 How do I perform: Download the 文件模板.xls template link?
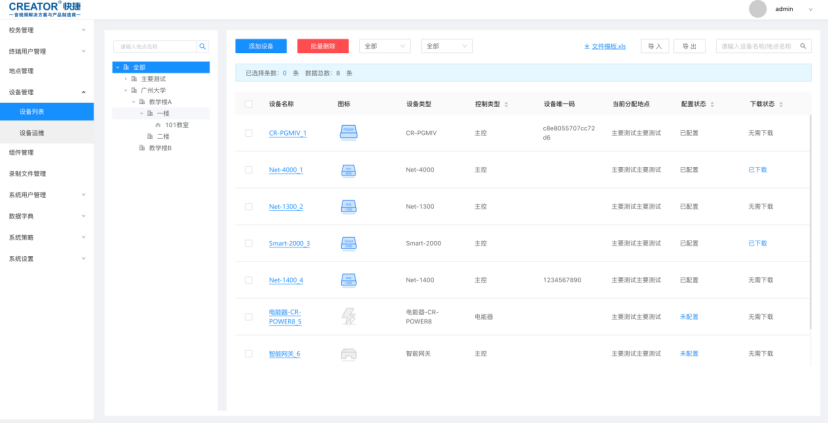pyautogui.click(x=605, y=46)
